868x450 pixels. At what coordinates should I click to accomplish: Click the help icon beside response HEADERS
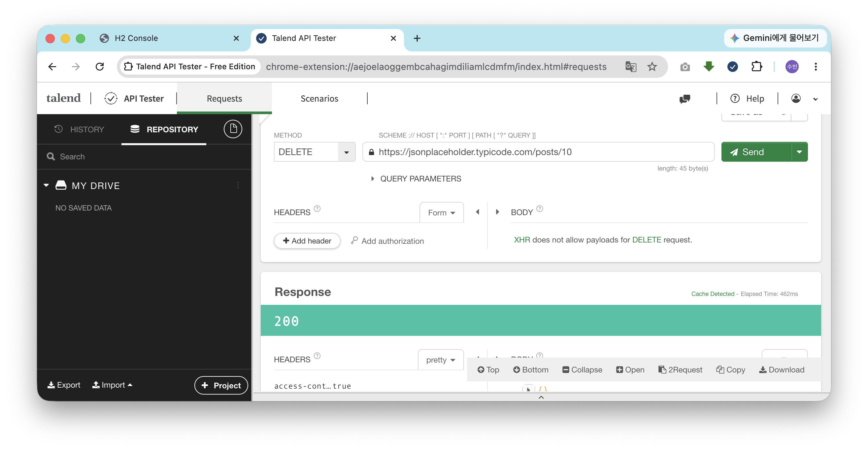coord(317,356)
